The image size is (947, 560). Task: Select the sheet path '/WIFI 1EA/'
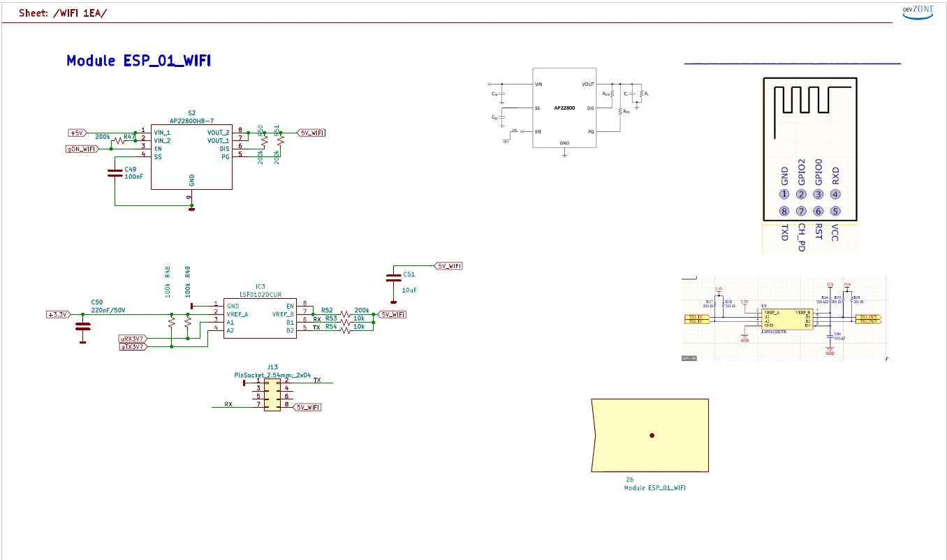tap(80, 13)
